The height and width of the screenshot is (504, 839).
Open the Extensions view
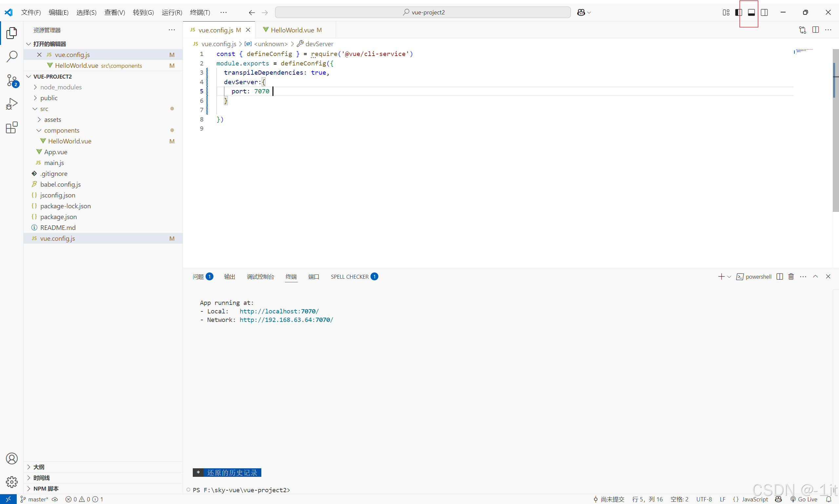[x=12, y=128]
